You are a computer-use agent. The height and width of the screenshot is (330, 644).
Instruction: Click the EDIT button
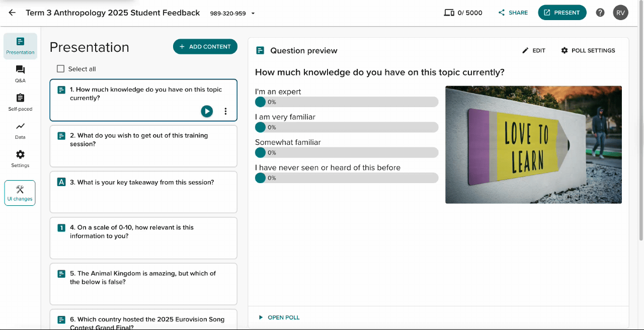tap(534, 50)
